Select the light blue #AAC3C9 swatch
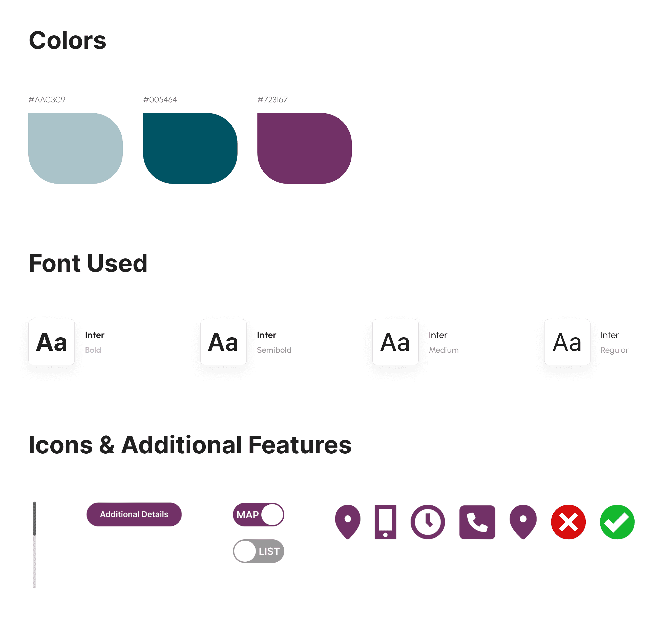 (x=75, y=148)
